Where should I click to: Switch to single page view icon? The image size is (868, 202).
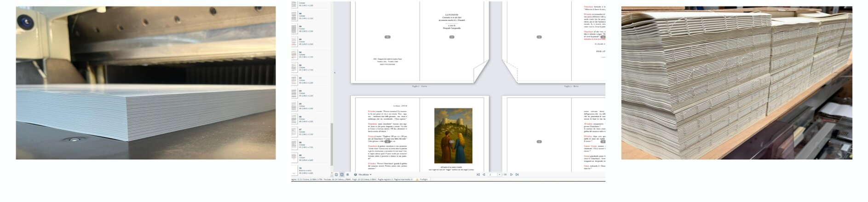pos(336,174)
